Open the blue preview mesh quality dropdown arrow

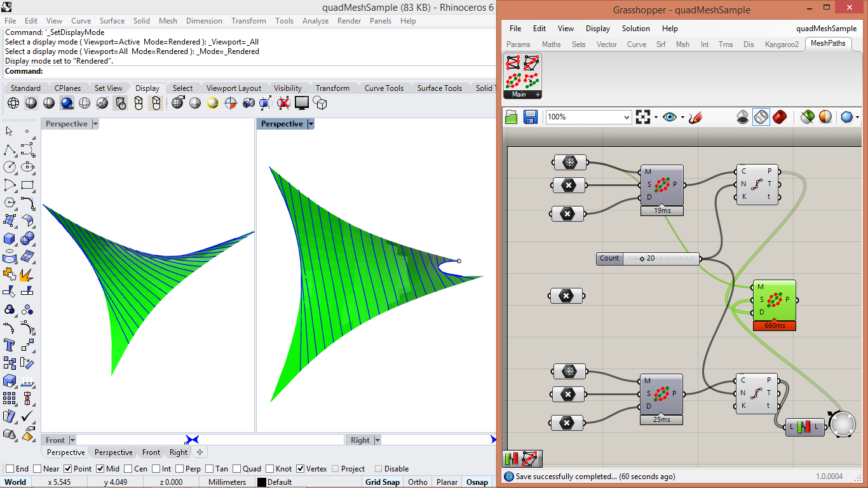[857, 117]
